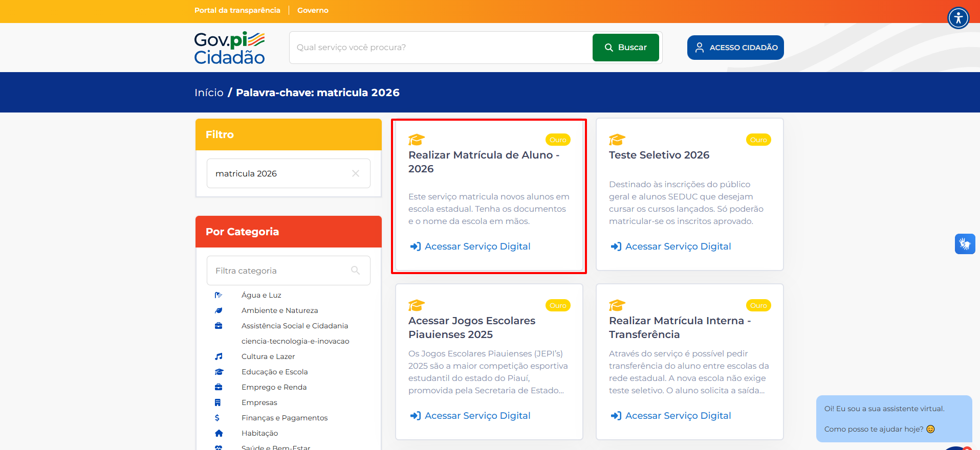Clear the matricula 2026 filter text
The width and height of the screenshot is (980, 450).
coord(356,174)
